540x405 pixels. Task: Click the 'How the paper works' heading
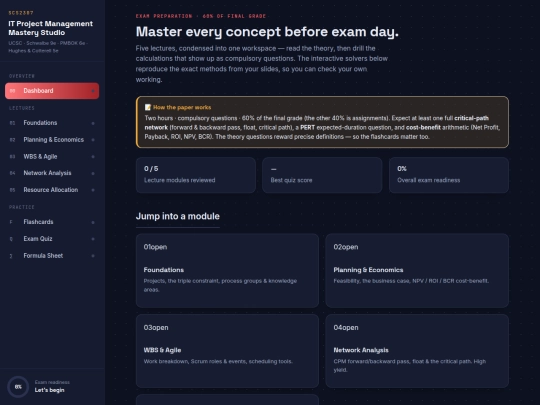tap(182, 107)
